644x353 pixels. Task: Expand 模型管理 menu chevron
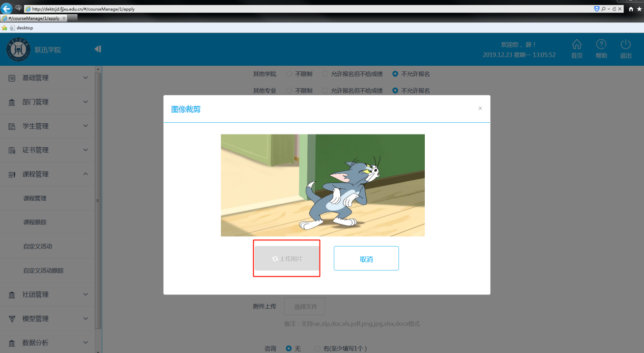(x=85, y=318)
